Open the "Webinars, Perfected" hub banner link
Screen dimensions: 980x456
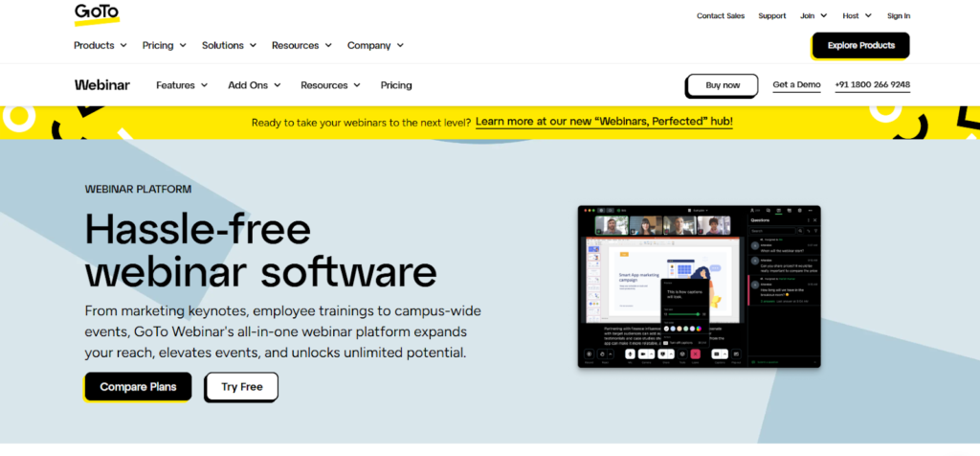(604, 122)
